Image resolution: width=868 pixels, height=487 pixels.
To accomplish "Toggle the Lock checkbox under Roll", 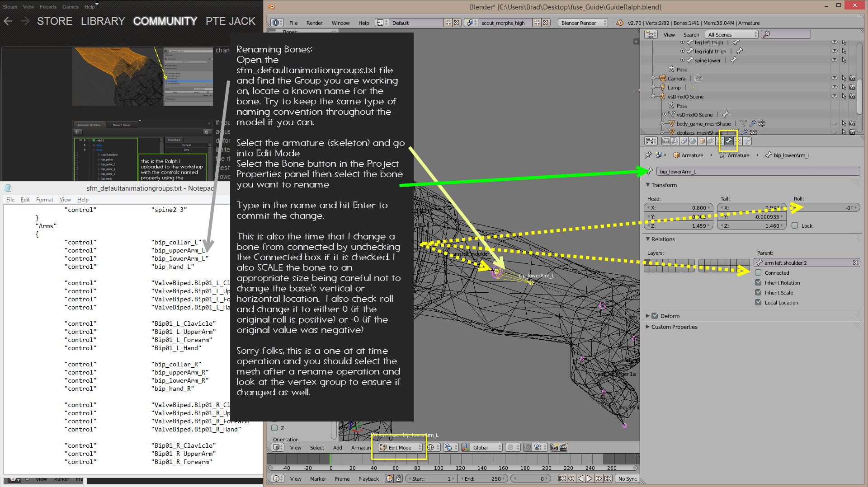I will pyautogui.click(x=795, y=225).
